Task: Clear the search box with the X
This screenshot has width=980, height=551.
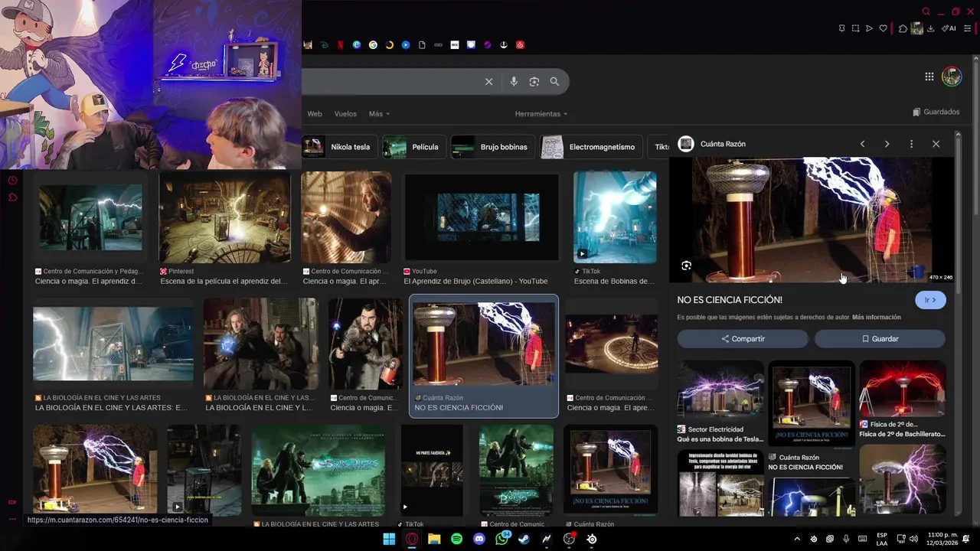Action: click(x=488, y=82)
